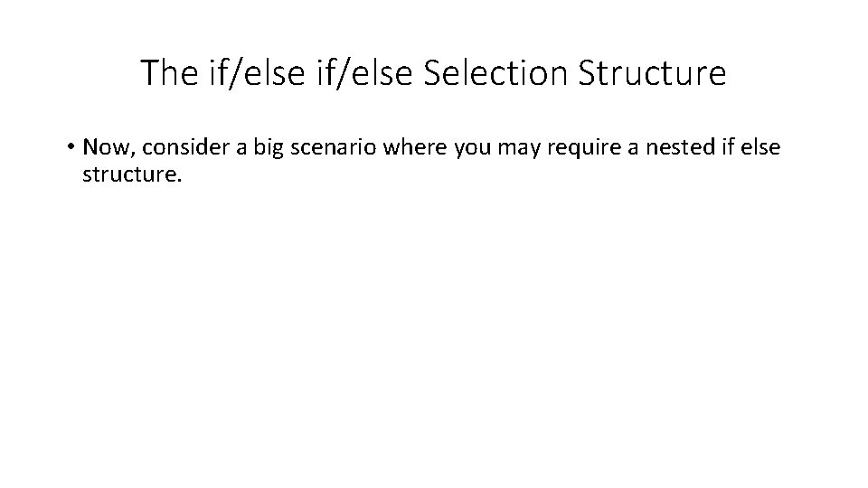Click the word "Now" in the bullet
The width and height of the screenshot is (868, 488).
(x=103, y=146)
